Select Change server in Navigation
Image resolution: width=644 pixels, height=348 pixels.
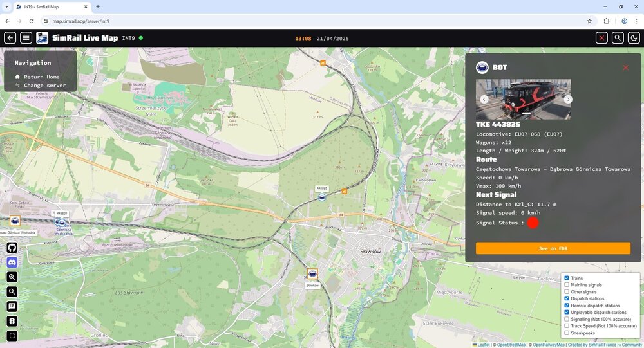pos(44,85)
